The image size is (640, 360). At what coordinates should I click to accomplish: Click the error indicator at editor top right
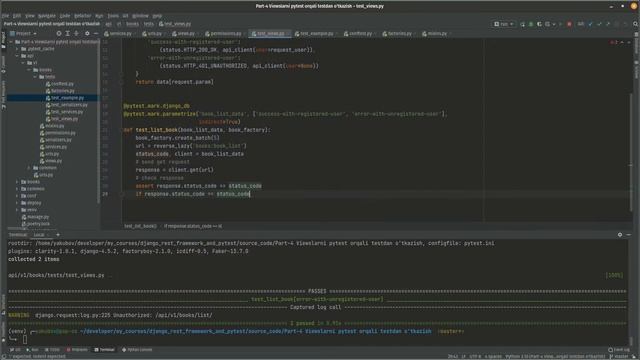[x=614, y=42]
